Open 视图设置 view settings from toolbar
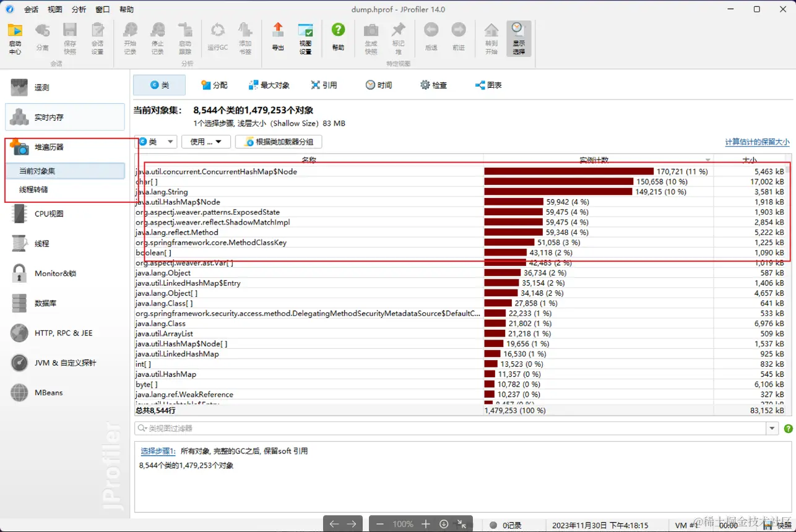Screen dimensions: 796x532 click(305, 39)
